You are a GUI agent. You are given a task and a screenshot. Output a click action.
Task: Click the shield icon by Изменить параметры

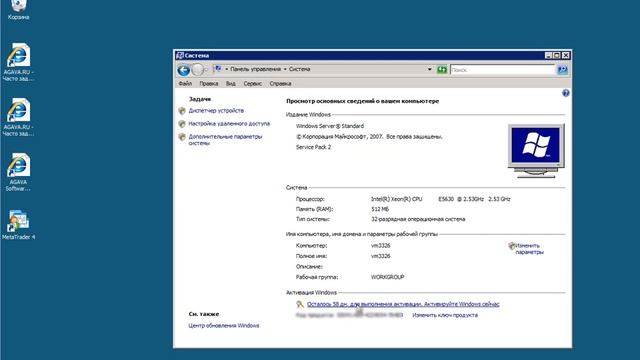pyautogui.click(x=512, y=246)
